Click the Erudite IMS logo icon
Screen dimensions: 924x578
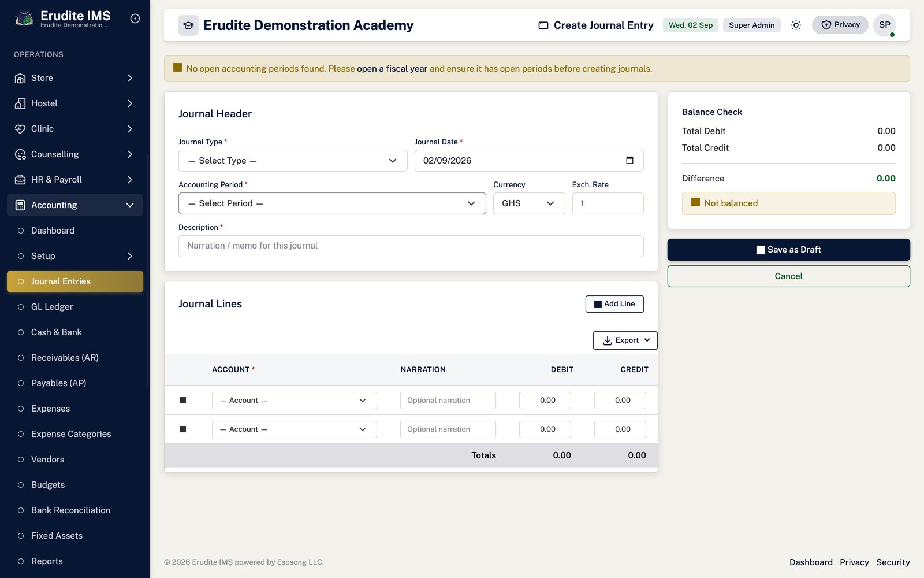24,19
